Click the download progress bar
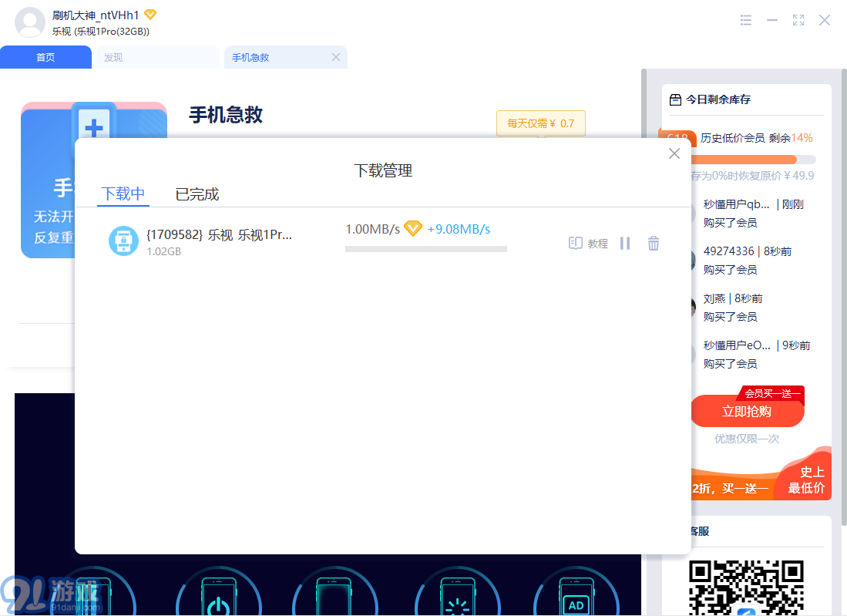847x616 pixels. pos(426,249)
